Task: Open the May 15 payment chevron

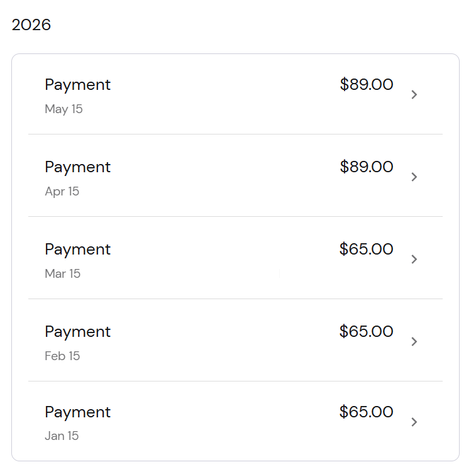Action: 414,95
